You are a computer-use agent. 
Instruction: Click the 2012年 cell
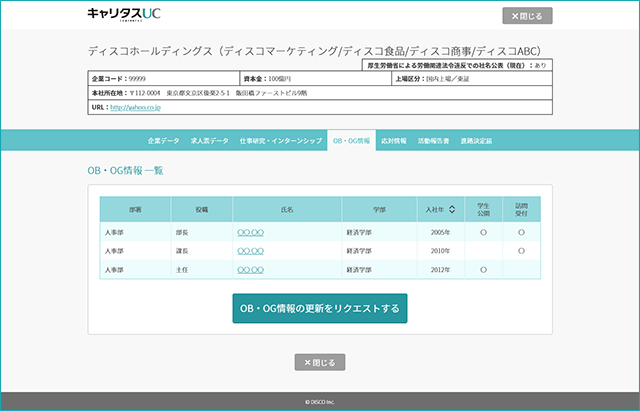440,270
